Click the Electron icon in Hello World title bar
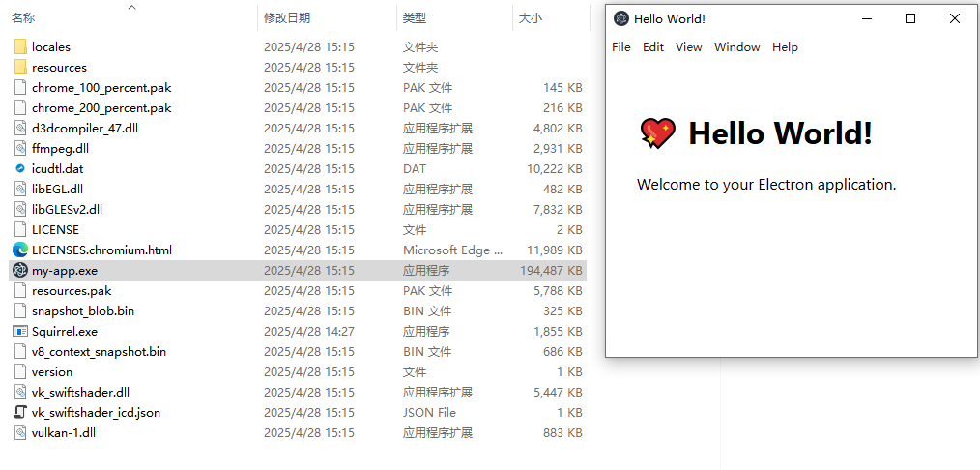This screenshot has width=980, height=470. (620, 18)
